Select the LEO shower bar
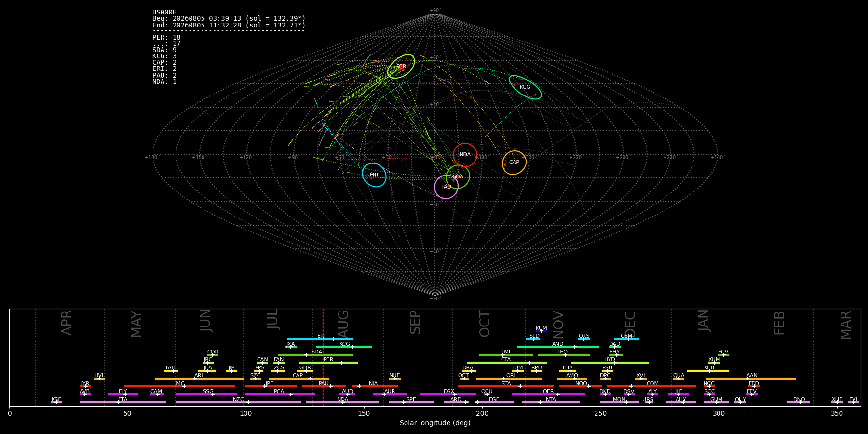The width and height of the screenshot is (868, 434). tap(564, 355)
